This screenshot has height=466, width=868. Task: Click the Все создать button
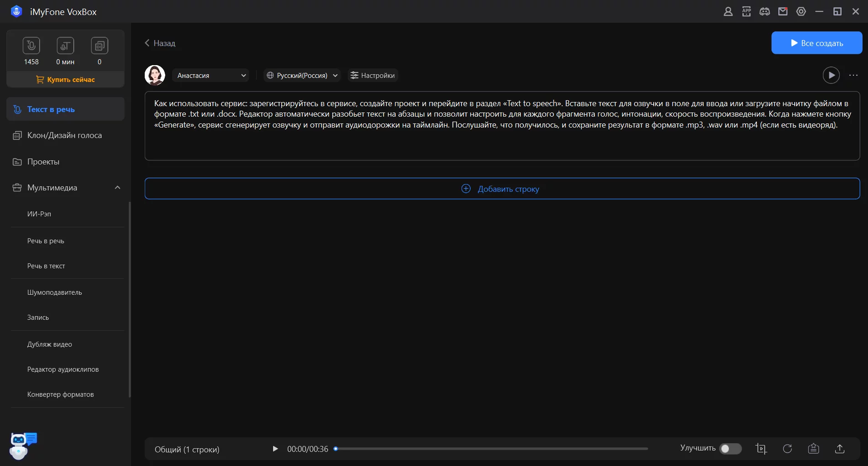tap(817, 43)
